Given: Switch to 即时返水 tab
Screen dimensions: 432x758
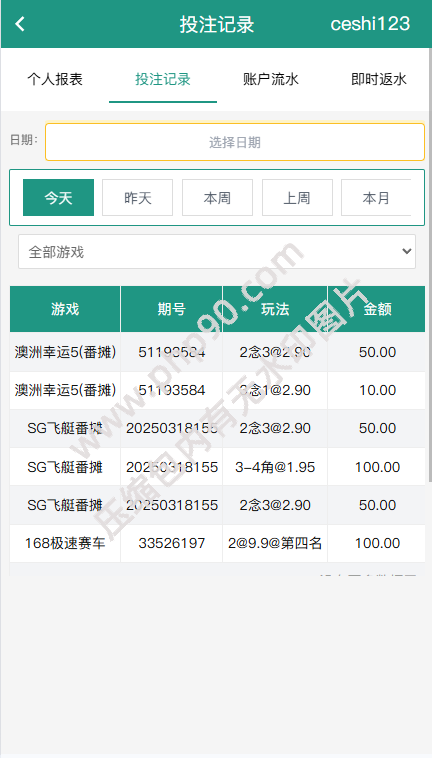Looking at the screenshot, I should click(379, 79).
